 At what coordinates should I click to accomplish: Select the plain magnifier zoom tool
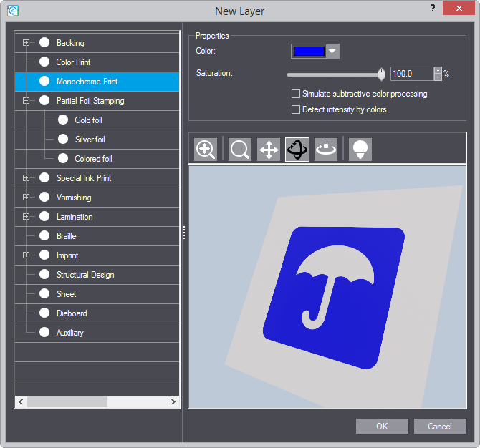240,150
